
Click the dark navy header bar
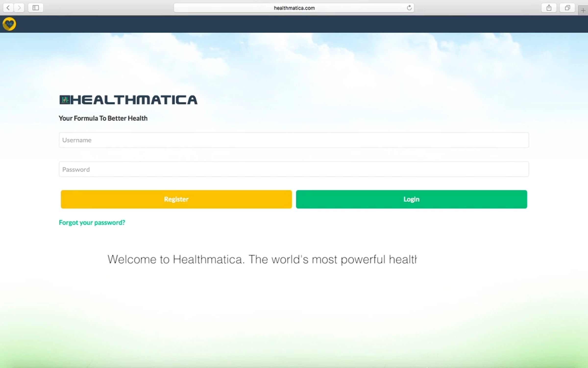[x=294, y=24]
